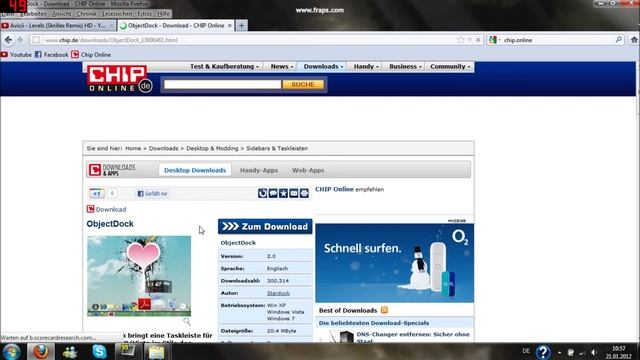Image resolution: width=640 pixels, height=360 pixels.
Task: Expand the Community dropdown menu
Action: click(x=450, y=66)
